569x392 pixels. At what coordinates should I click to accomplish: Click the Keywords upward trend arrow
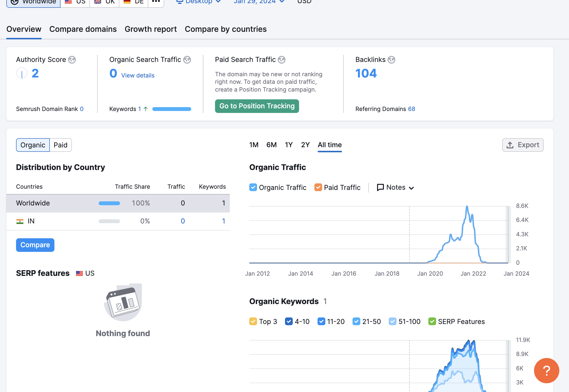(x=146, y=109)
